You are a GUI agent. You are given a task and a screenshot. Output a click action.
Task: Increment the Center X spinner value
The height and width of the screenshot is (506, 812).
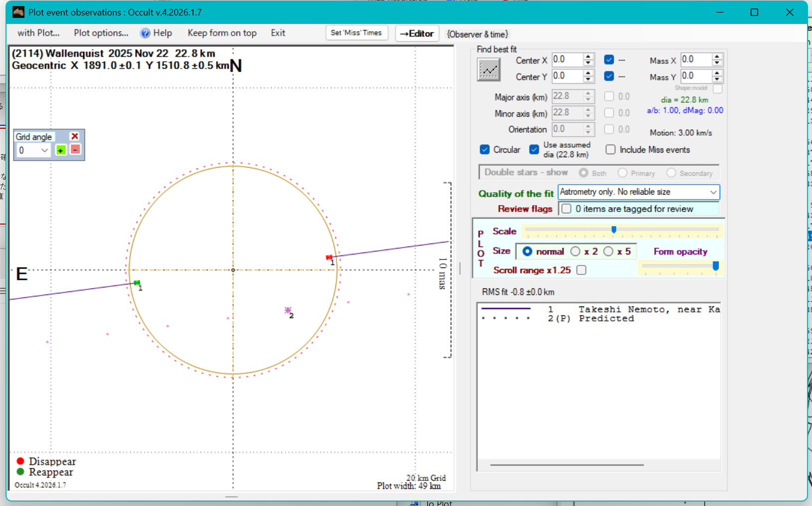coord(588,57)
